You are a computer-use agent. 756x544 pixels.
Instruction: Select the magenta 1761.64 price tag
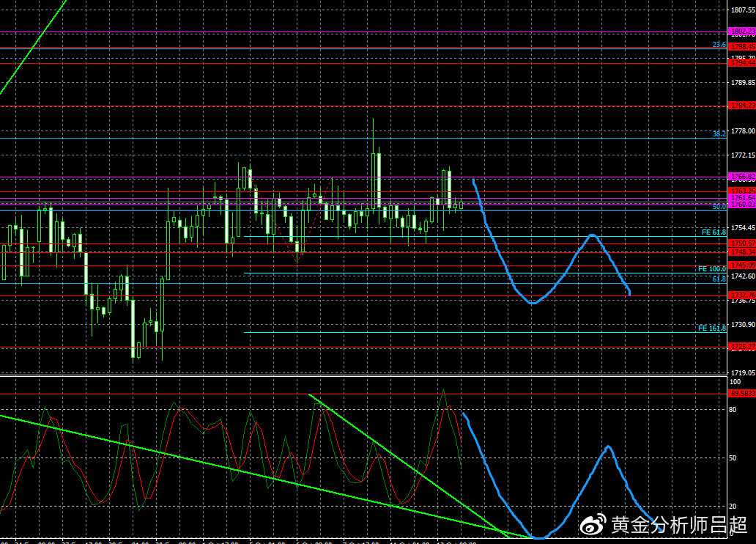click(741, 198)
